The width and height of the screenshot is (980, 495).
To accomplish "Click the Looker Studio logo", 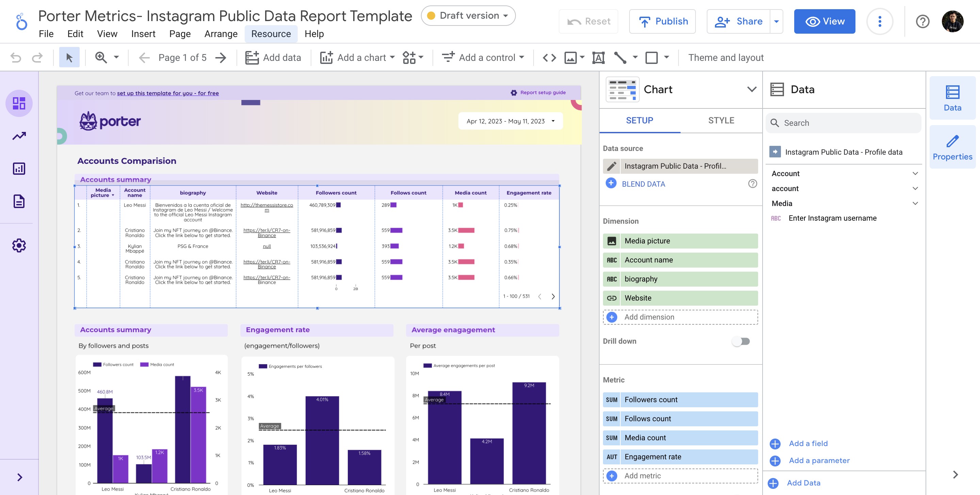I will 21,21.
